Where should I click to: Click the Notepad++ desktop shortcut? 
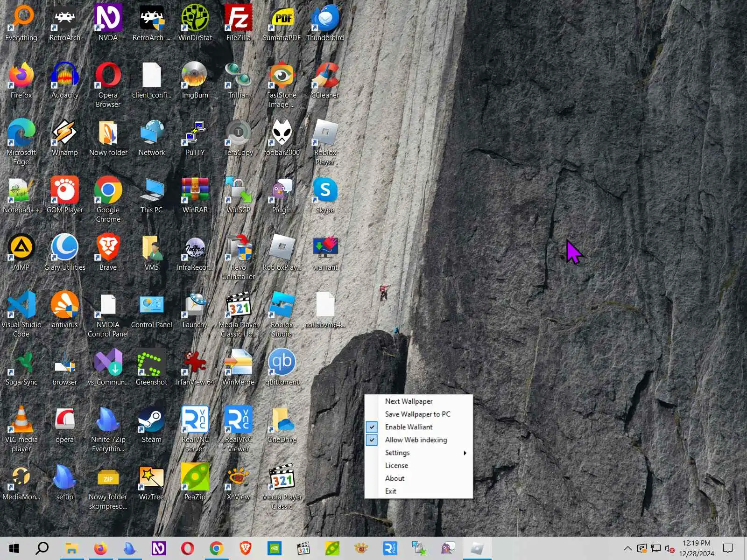21,195
